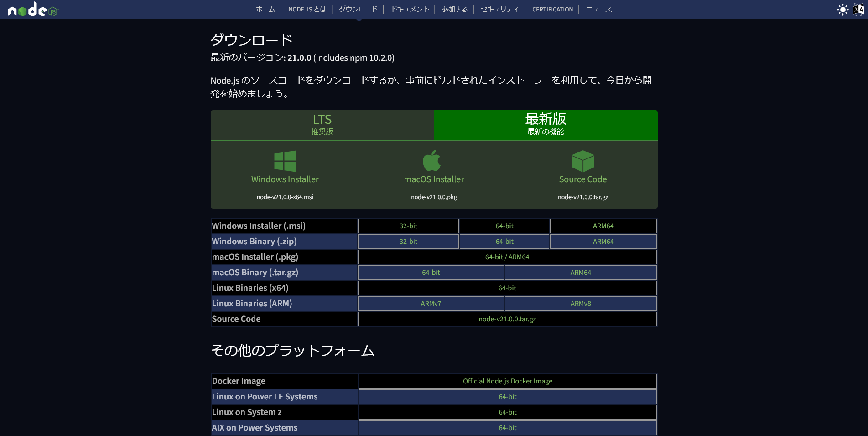Open the 参加する menu item
This screenshot has height=436, width=868.
[x=455, y=9]
